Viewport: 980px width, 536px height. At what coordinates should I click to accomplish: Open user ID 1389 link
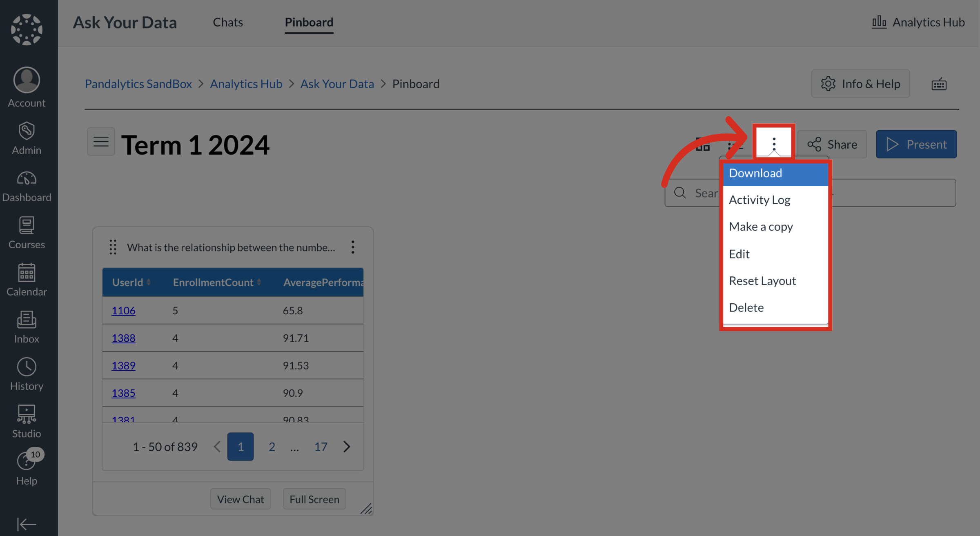pyautogui.click(x=123, y=365)
